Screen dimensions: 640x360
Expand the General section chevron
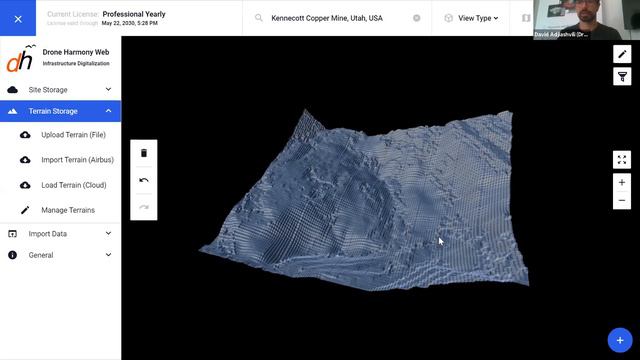point(108,254)
